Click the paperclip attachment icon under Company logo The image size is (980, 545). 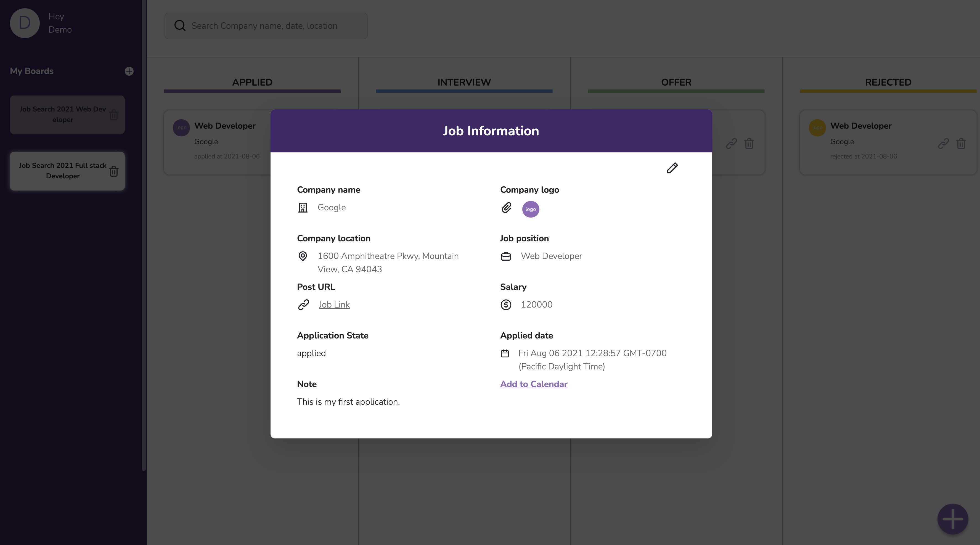coord(506,208)
